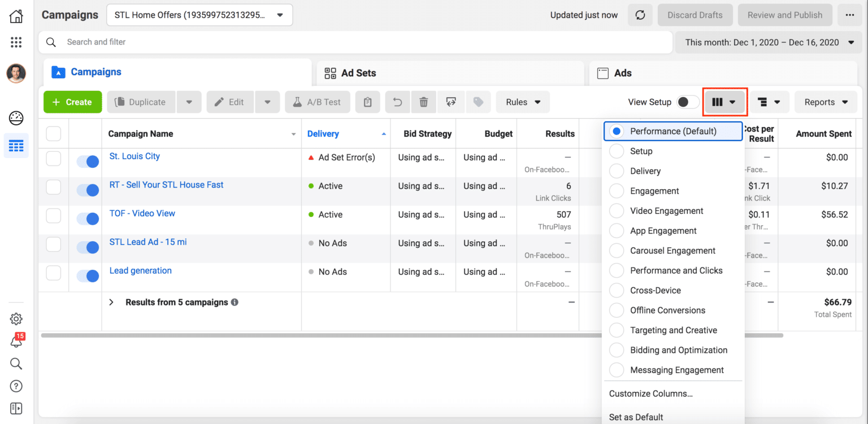Click the Search and filter field
Screen dimensions: 868x424
click(x=226, y=42)
